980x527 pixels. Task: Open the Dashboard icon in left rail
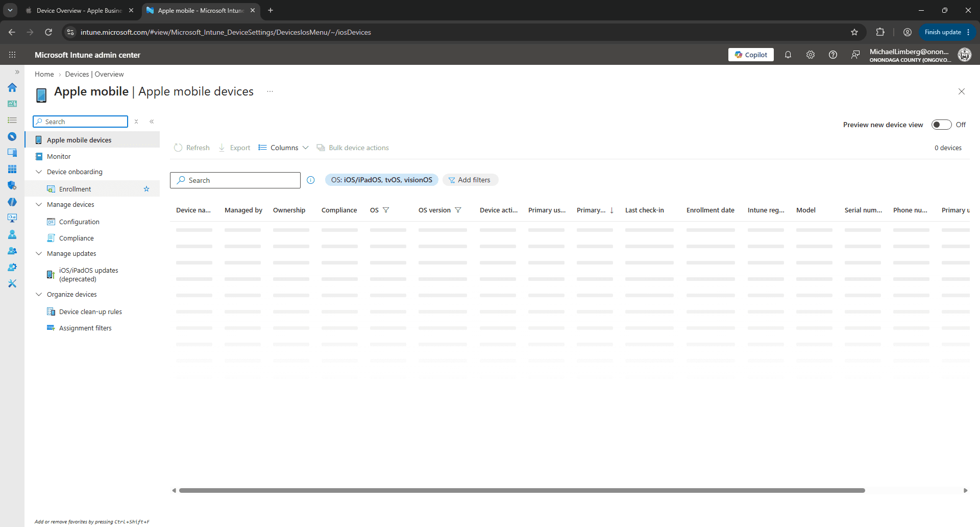pos(12,104)
